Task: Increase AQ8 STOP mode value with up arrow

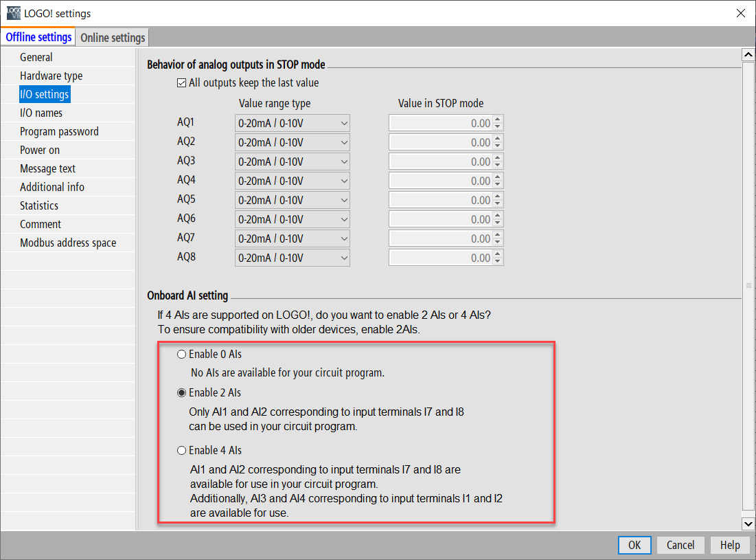Action: click(x=498, y=254)
